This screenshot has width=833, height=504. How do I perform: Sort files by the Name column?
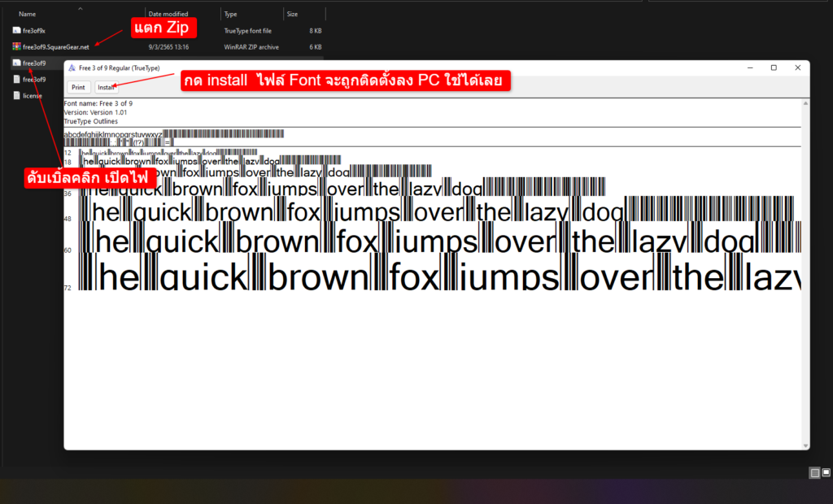[x=27, y=14]
